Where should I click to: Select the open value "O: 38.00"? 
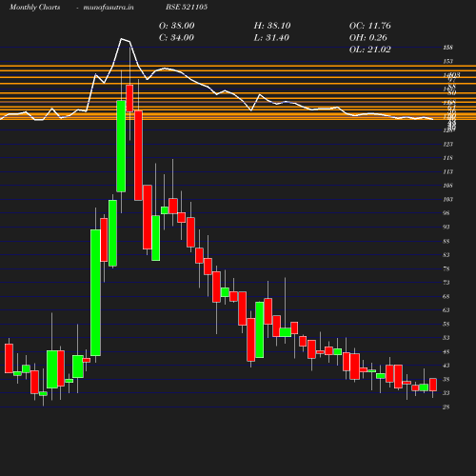177,26
